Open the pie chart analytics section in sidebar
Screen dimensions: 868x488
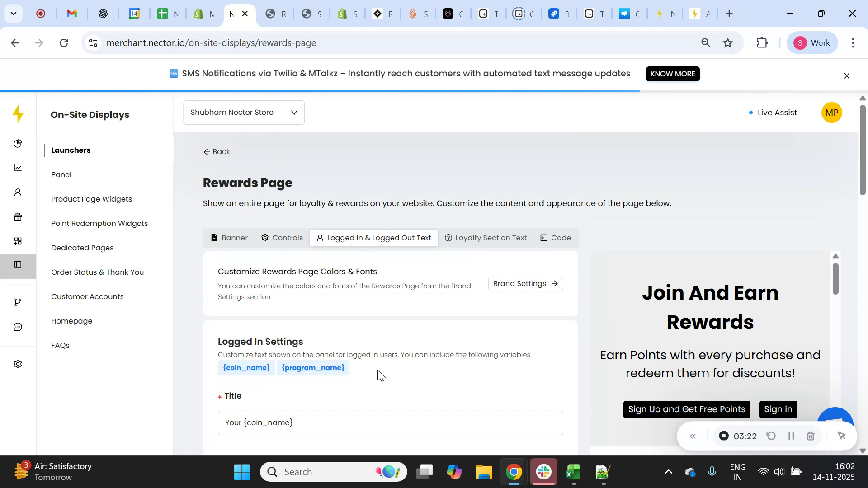tap(18, 143)
